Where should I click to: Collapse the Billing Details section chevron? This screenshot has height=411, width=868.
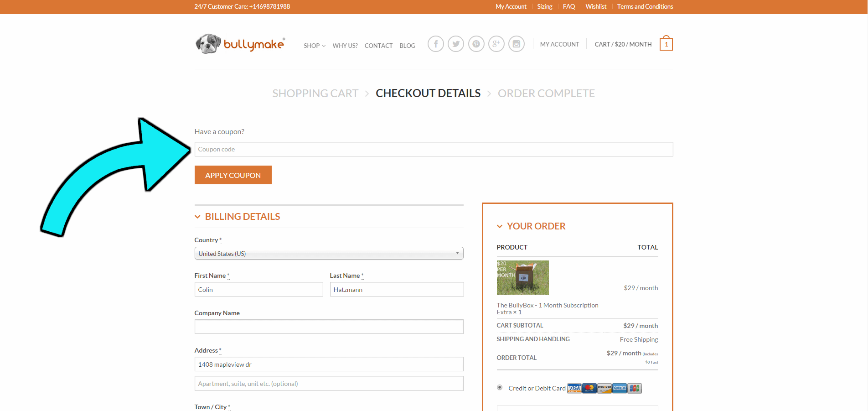point(197,217)
